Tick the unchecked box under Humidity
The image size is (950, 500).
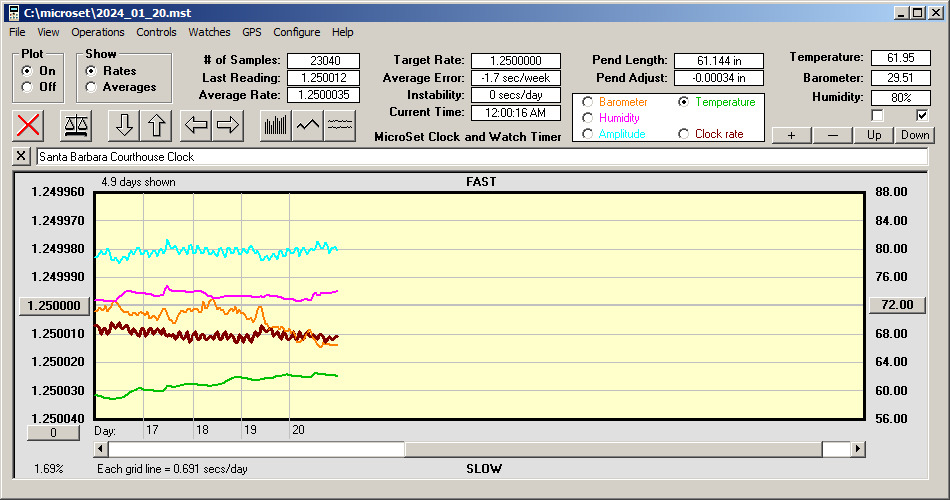coord(877,115)
